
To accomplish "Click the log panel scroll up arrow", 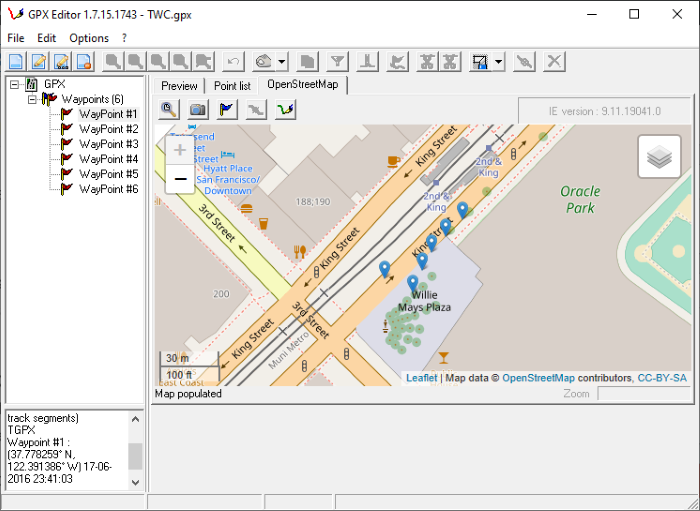I will 136,419.
